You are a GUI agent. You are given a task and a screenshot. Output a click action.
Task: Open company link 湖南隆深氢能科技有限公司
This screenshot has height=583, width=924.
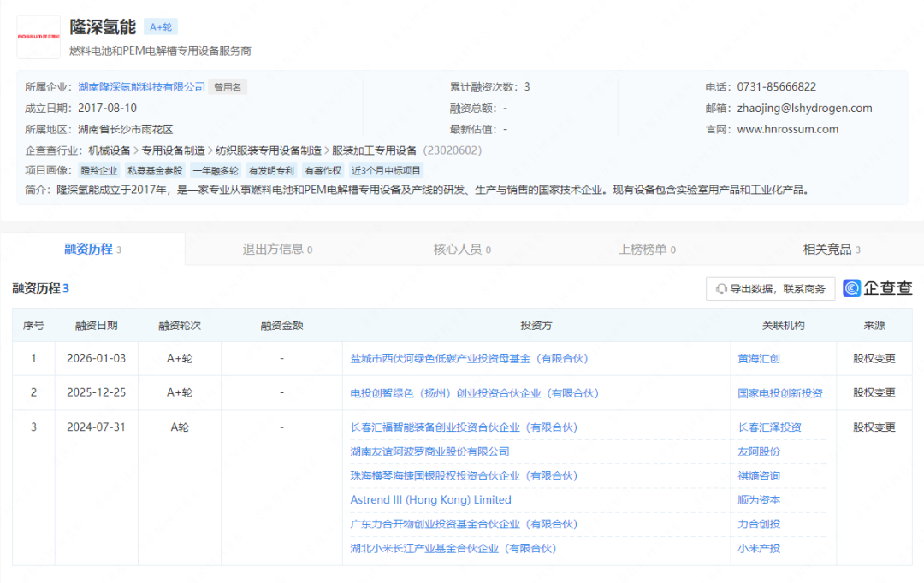141,86
